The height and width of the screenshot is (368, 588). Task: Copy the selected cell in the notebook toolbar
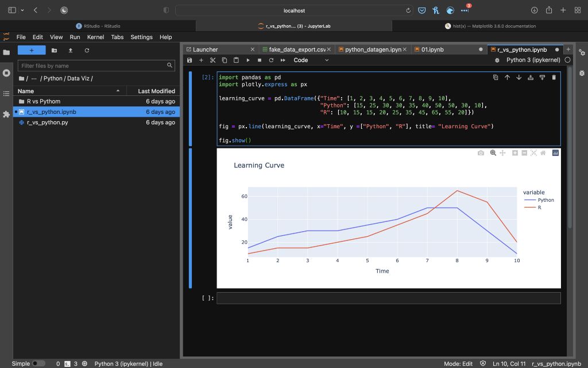click(x=225, y=60)
